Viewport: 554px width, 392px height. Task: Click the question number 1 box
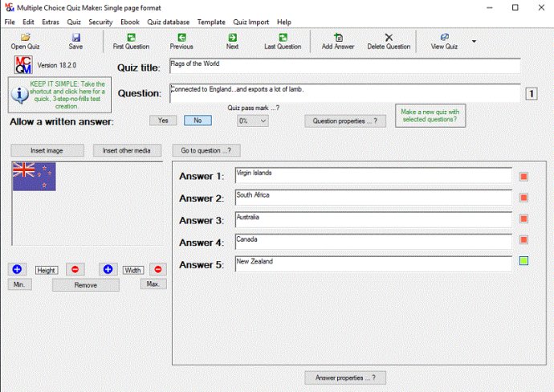[x=532, y=94]
